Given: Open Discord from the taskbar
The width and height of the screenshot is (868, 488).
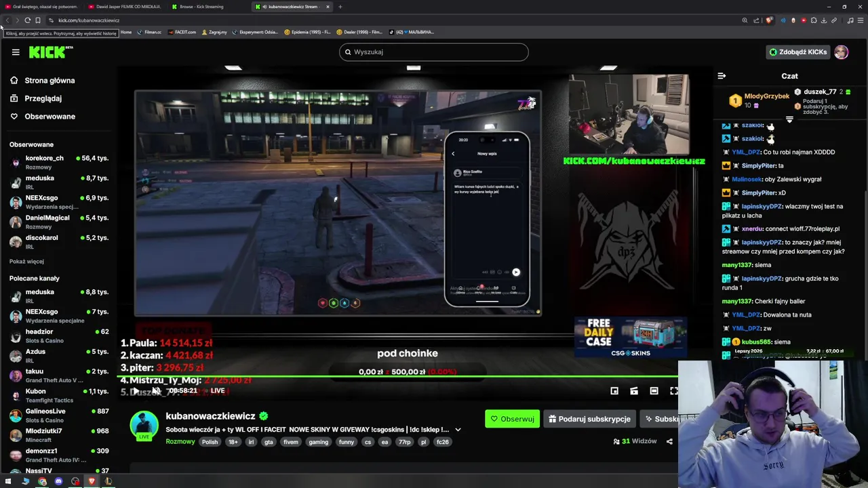Looking at the screenshot, I should [58, 481].
